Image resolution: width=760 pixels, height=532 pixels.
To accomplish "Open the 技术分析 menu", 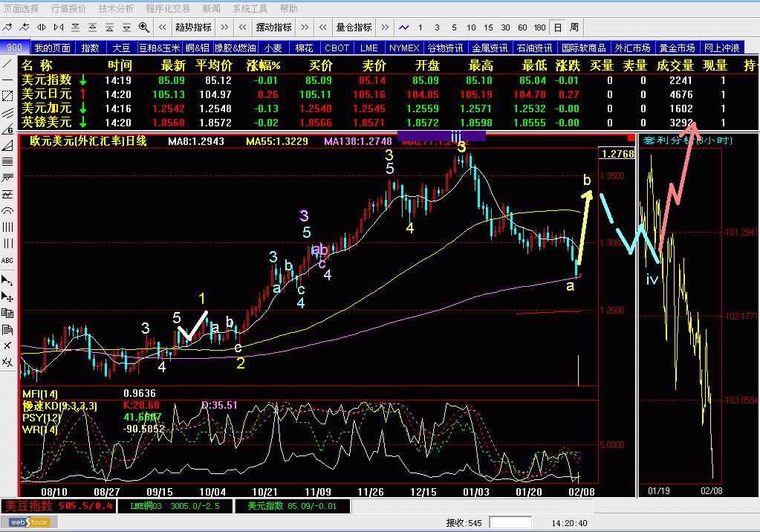I will coord(117,9).
